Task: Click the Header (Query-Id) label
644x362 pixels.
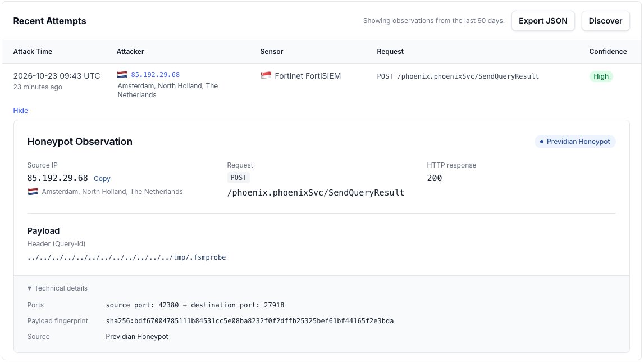Action: pyautogui.click(x=56, y=244)
